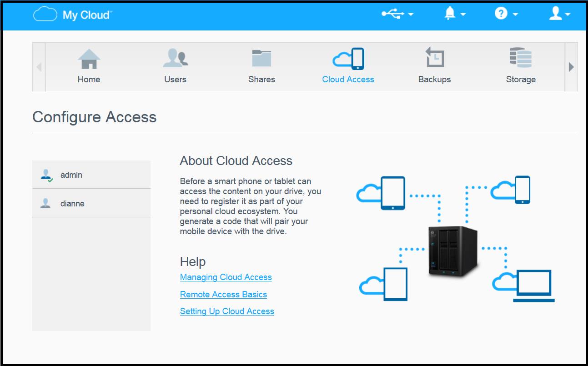Switch to the Backups tab label
This screenshot has width=588, height=366.
435,79
